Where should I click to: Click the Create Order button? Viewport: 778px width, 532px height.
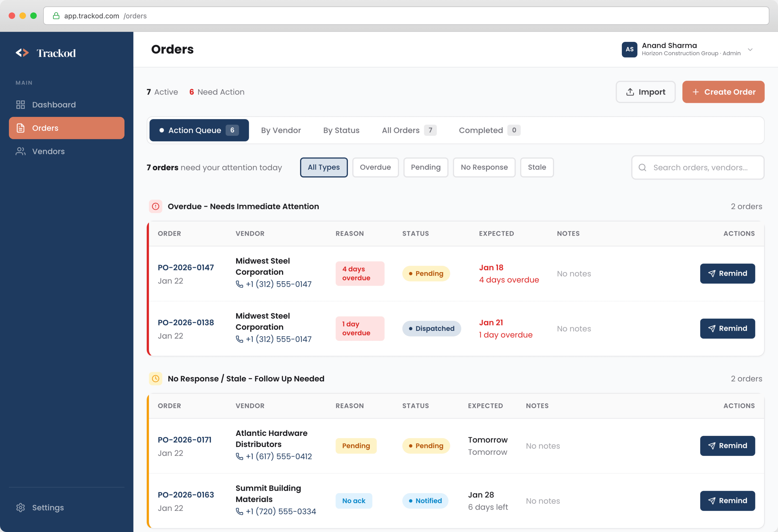[x=723, y=92]
